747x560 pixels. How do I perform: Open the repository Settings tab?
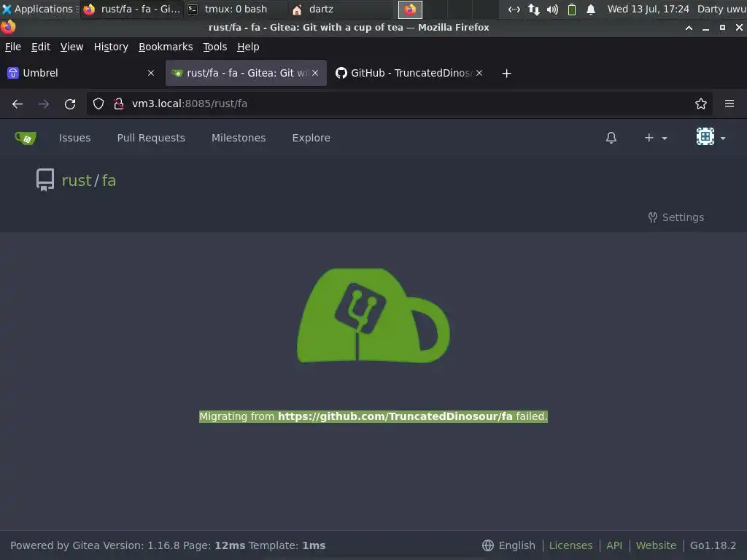(x=676, y=217)
